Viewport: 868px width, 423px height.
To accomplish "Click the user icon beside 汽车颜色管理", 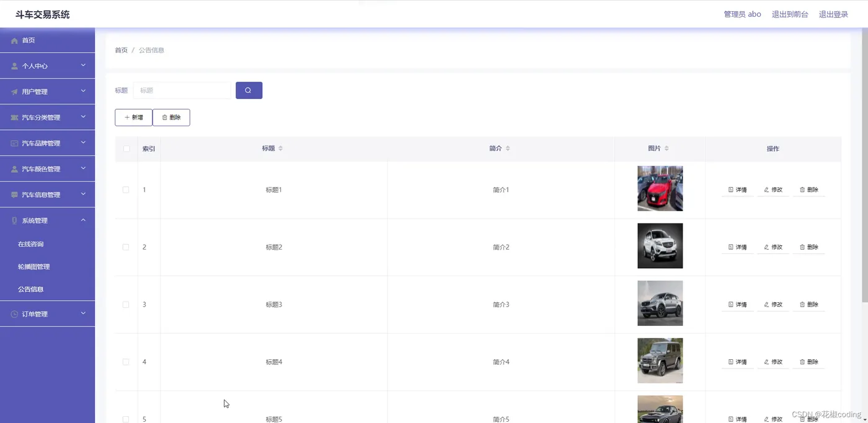I will tap(14, 169).
